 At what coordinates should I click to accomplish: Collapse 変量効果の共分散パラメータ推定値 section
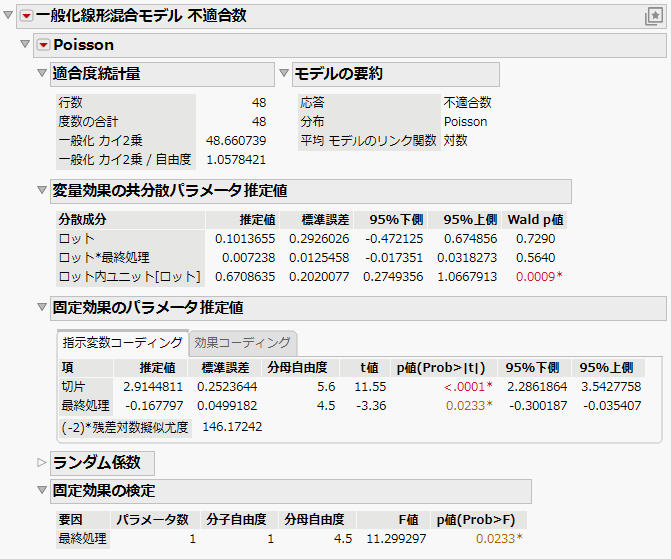(x=42, y=190)
